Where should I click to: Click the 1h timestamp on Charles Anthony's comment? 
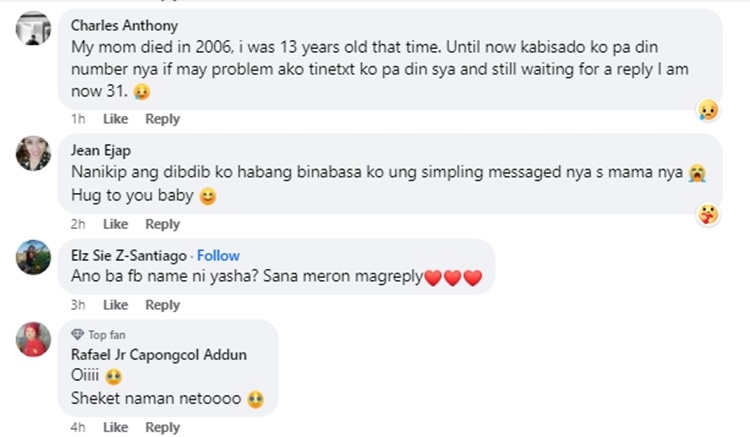[77, 119]
